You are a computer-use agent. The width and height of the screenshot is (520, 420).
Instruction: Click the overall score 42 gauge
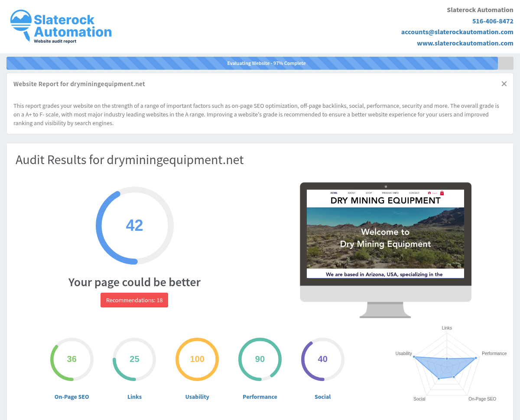coord(135,226)
